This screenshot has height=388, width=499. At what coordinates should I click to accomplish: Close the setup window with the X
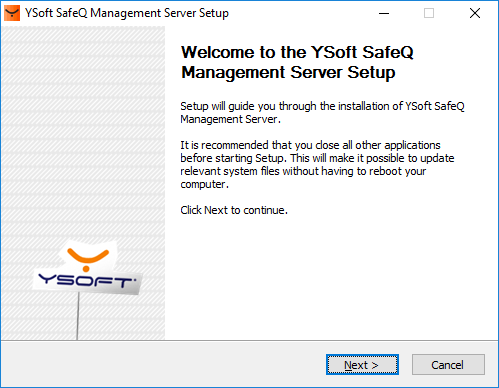(475, 13)
